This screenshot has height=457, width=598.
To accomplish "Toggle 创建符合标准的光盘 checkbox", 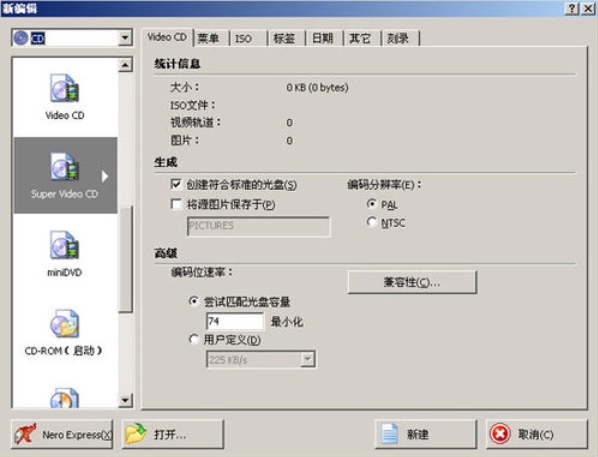I will point(176,184).
